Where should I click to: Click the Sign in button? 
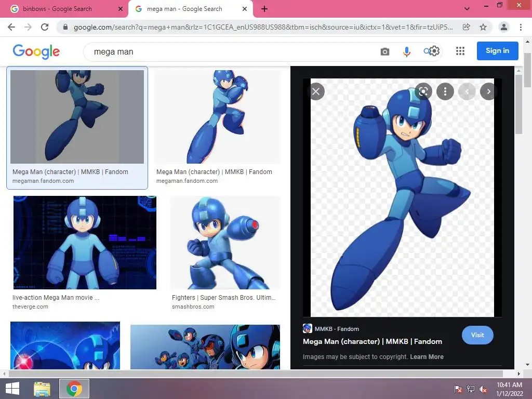point(497,50)
